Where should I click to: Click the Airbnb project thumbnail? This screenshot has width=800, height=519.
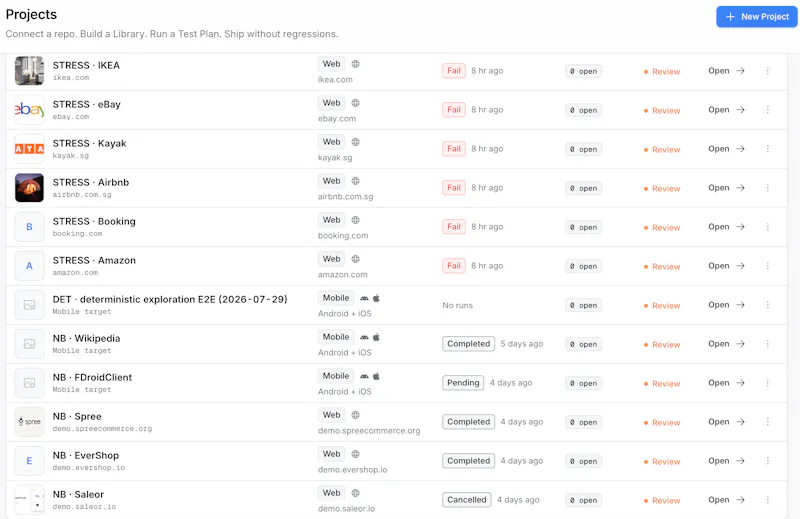29,188
